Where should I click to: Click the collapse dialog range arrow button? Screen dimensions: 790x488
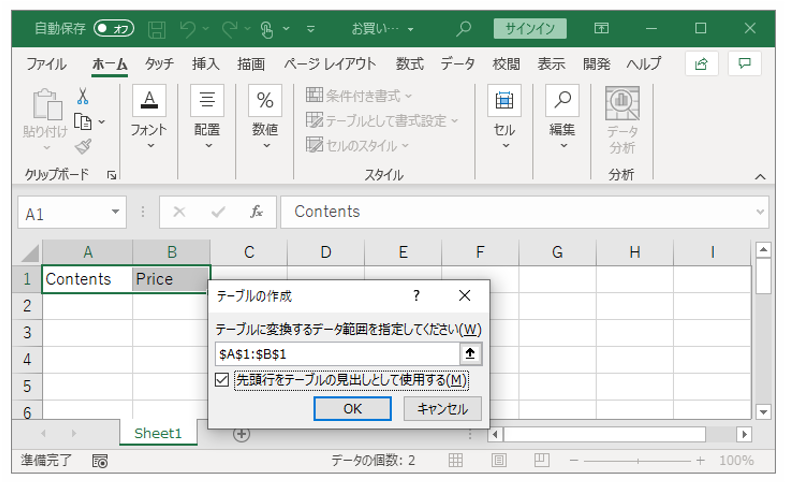click(x=470, y=354)
